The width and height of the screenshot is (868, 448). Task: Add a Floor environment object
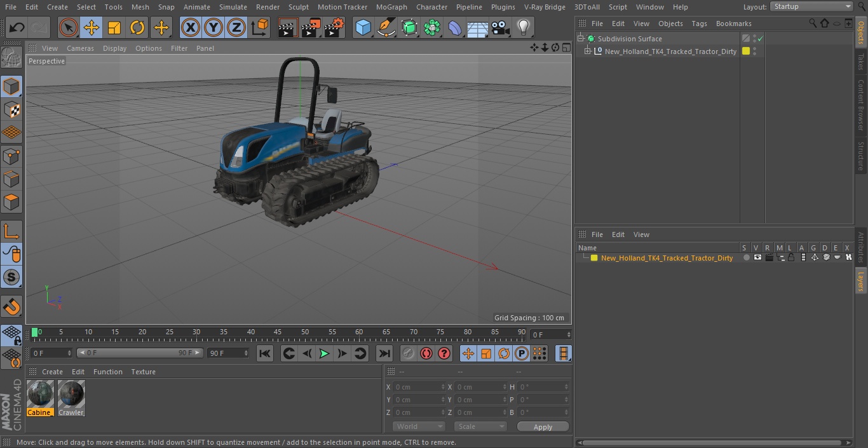point(478,27)
